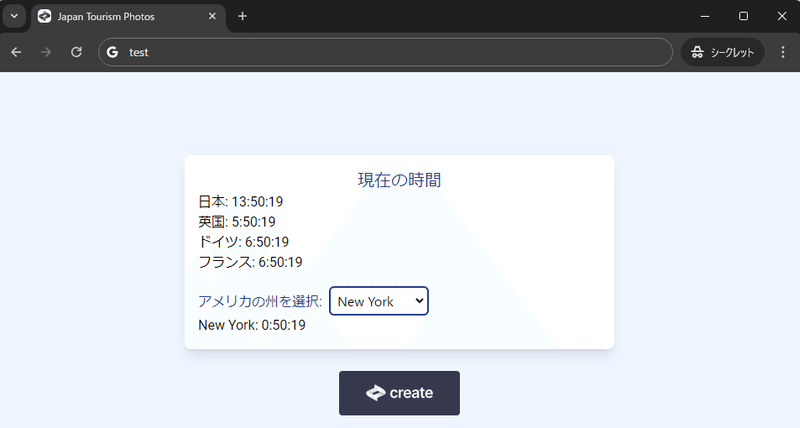This screenshot has width=800, height=428.
Task: Click the 現在の時間 heading
Action: [x=399, y=180]
